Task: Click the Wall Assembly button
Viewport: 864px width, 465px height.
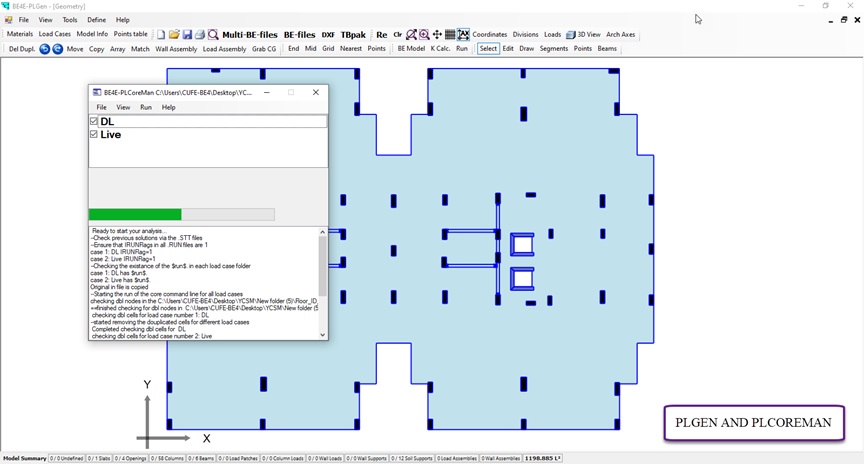Action: [176, 49]
